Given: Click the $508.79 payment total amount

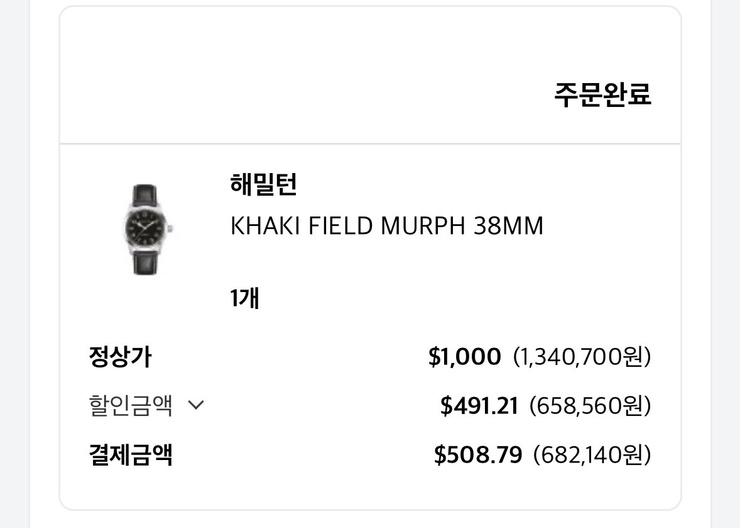Looking at the screenshot, I should (x=478, y=455).
